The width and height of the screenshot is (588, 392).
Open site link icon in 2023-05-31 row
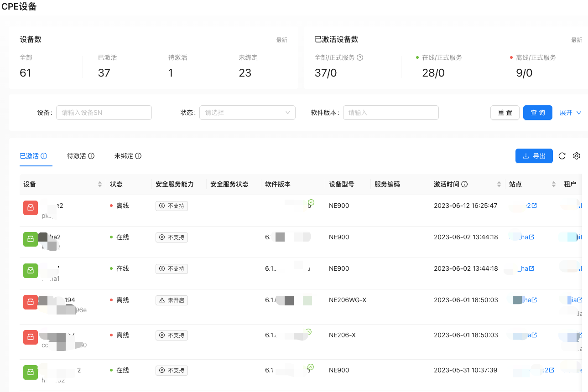coord(552,370)
